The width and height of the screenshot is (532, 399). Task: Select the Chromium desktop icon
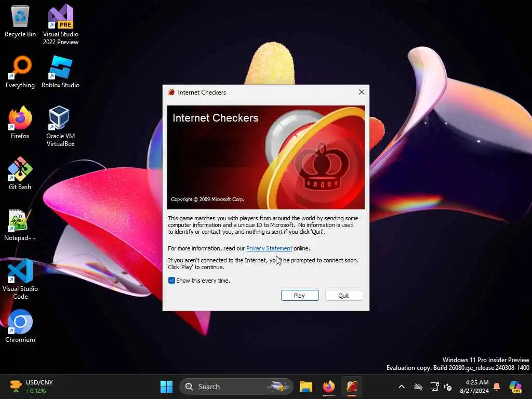(x=20, y=326)
